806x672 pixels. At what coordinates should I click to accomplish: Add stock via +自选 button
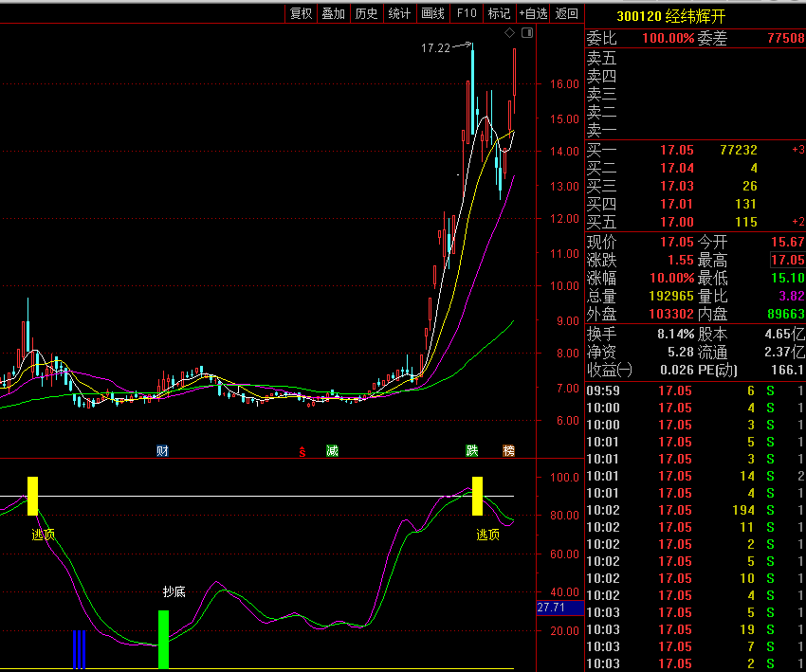click(533, 13)
